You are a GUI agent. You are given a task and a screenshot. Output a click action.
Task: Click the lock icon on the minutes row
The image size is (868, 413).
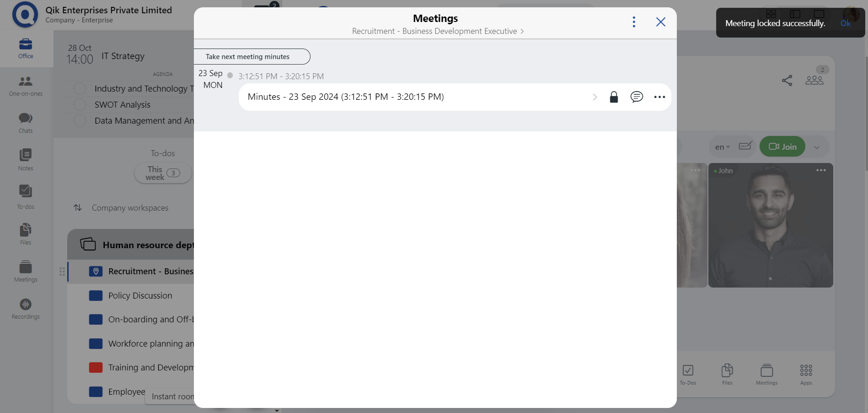613,97
